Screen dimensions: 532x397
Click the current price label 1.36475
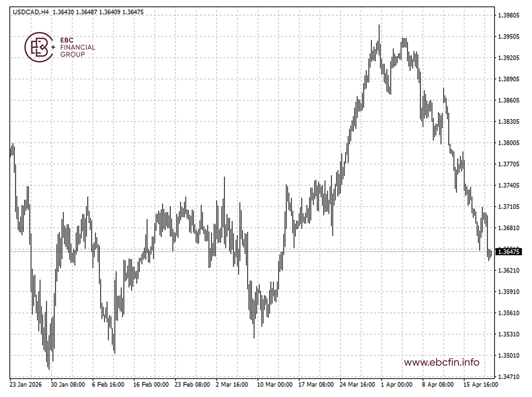(508, 252)
